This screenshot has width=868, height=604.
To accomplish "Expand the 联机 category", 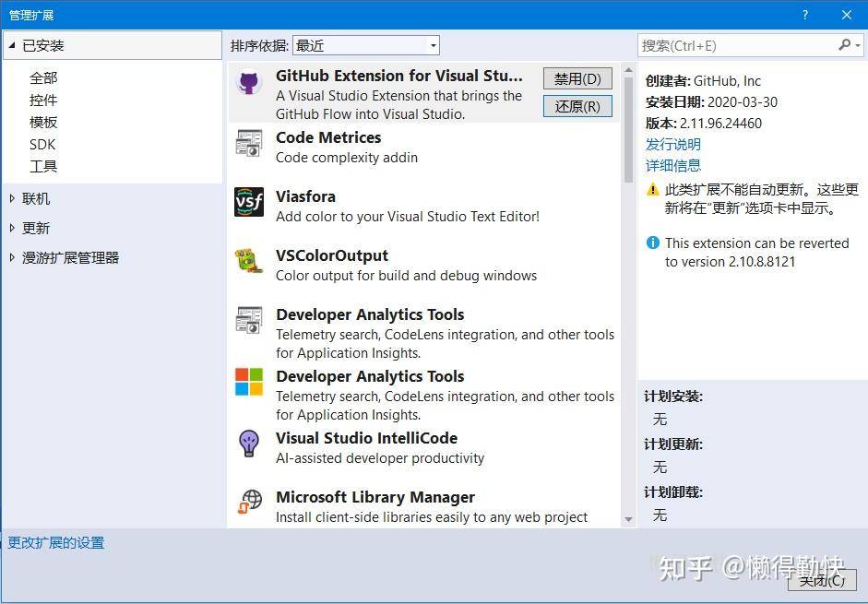I will coord(12,198).
